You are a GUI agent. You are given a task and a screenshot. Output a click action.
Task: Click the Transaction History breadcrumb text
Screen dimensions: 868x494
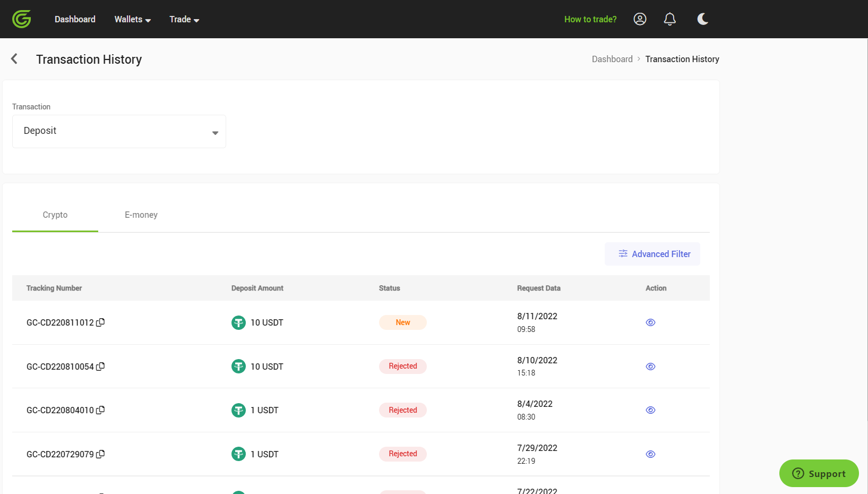coord(682,59)
